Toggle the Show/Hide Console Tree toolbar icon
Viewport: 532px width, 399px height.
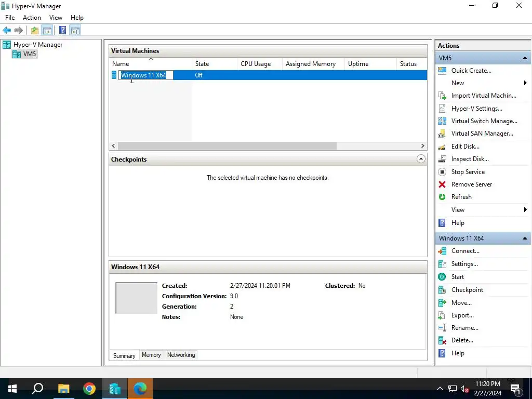pos(47,31)
